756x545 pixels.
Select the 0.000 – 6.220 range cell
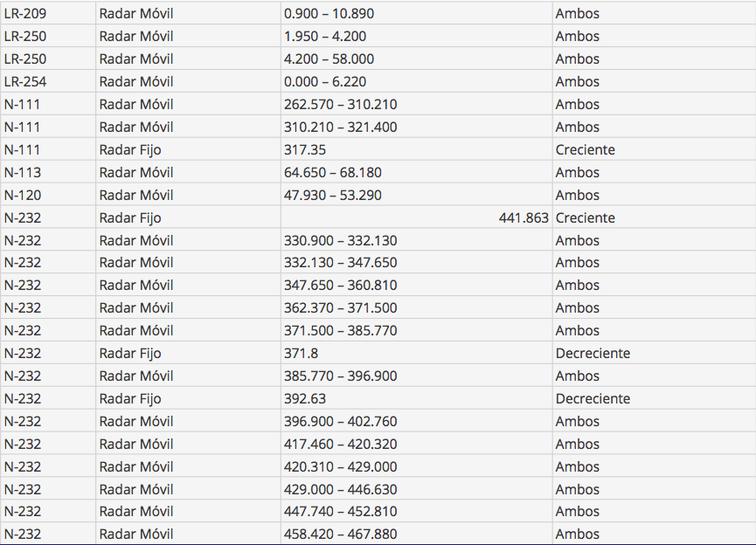coord(324,82)
